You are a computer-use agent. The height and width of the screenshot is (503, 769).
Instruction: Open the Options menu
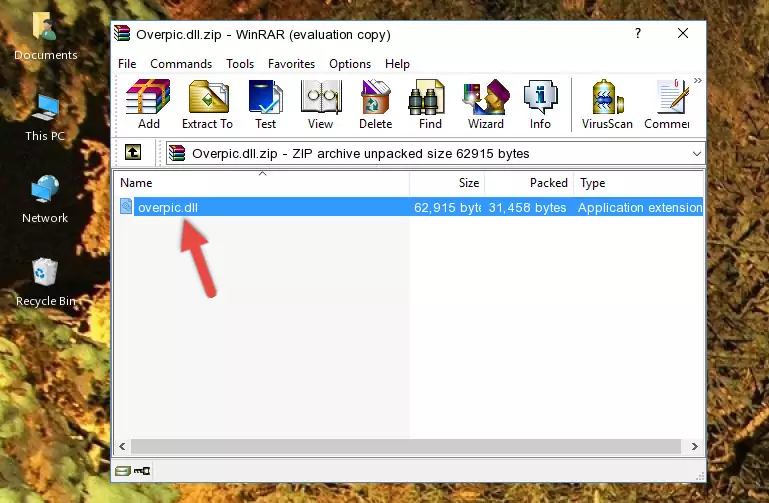[x=350, y=64]
